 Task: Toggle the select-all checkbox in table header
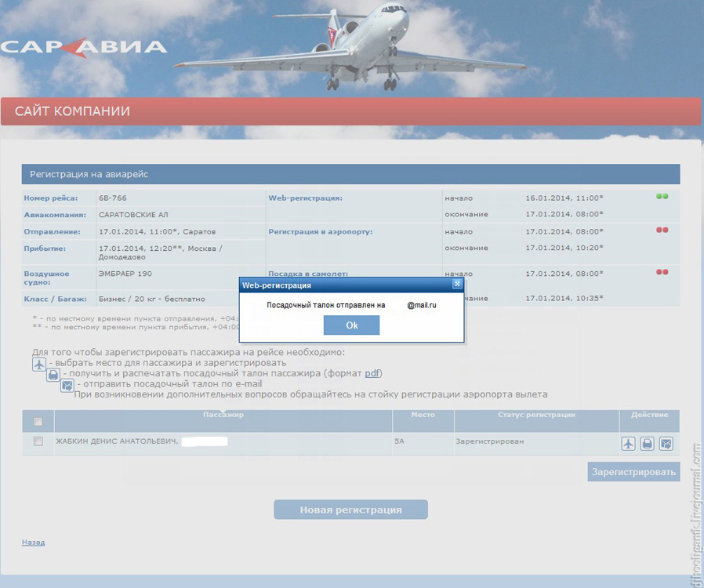point(38,422)
